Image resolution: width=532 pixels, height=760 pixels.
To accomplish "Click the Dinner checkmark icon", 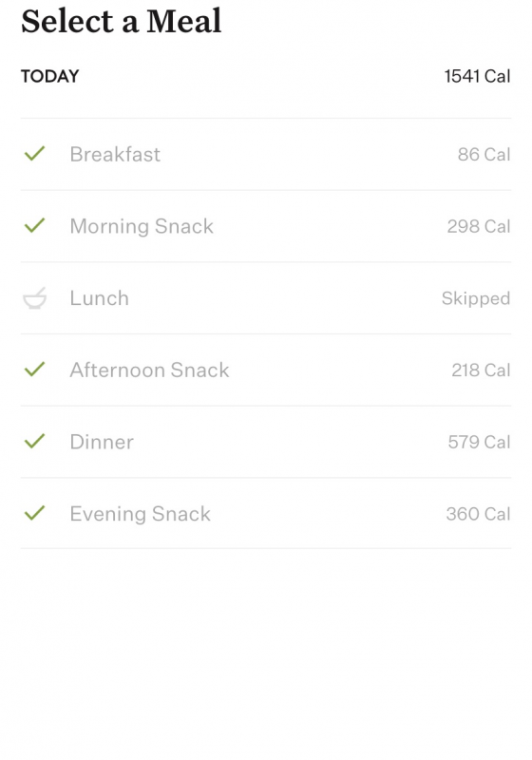I will point(34,441).
